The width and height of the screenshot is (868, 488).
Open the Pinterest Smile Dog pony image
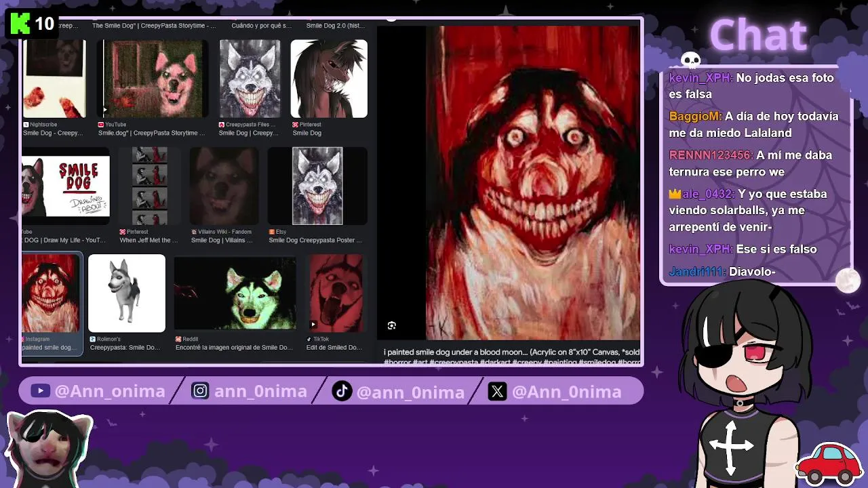[x=329, y=79]
